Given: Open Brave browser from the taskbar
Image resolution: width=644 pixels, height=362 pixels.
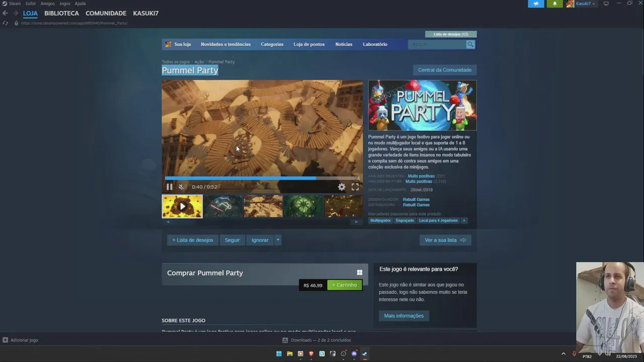Looking at the screenshot, I should (311, 354).
